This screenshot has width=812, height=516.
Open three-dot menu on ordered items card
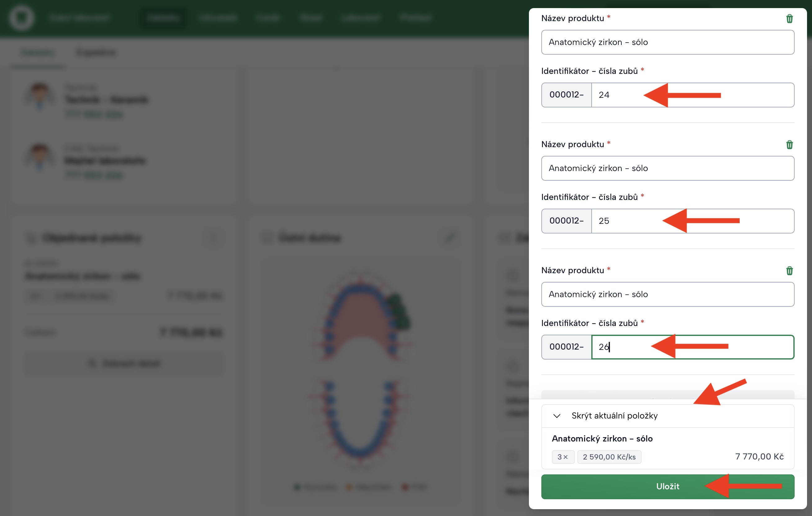click(x=212, y=238)
